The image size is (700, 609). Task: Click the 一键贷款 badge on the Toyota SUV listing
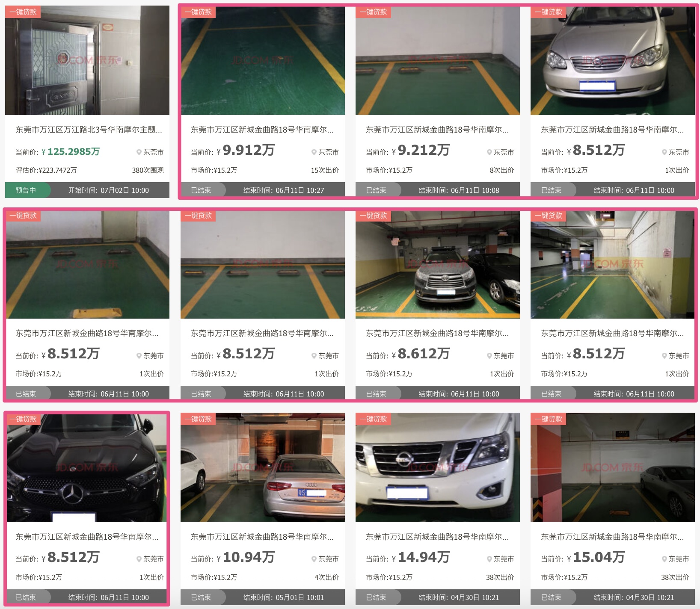374,216
